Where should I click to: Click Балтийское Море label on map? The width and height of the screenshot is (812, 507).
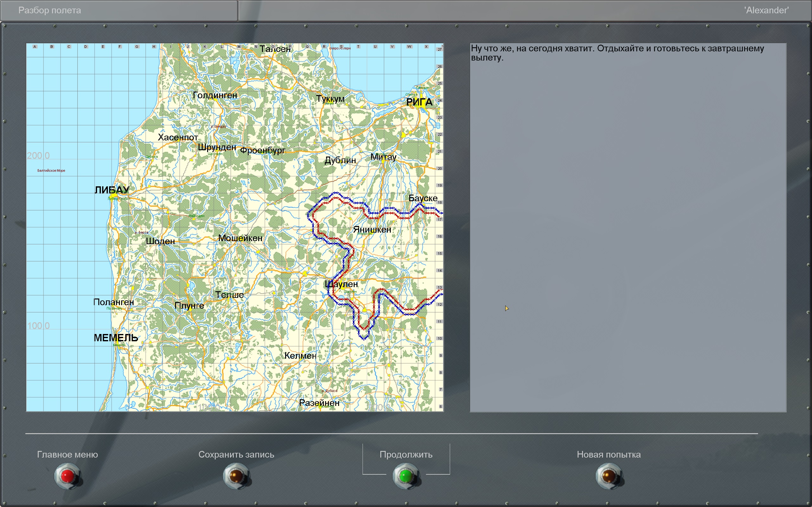[x=51, y=171]
